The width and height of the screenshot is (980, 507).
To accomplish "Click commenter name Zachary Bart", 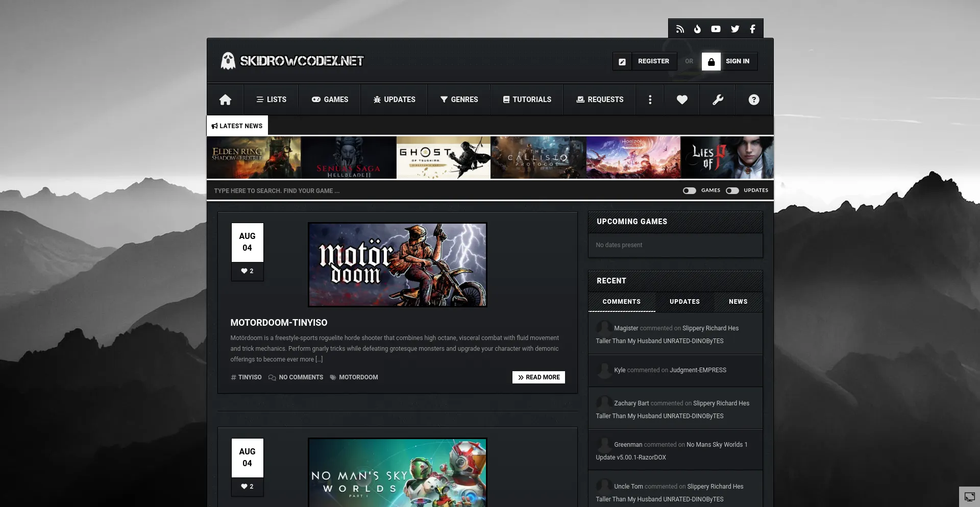I will tap(631, 403).
